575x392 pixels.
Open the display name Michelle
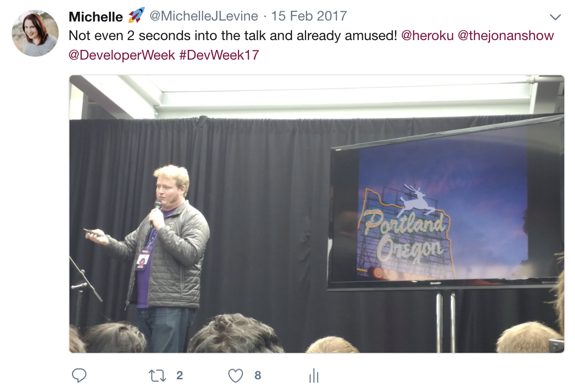[x=96, y=17]
